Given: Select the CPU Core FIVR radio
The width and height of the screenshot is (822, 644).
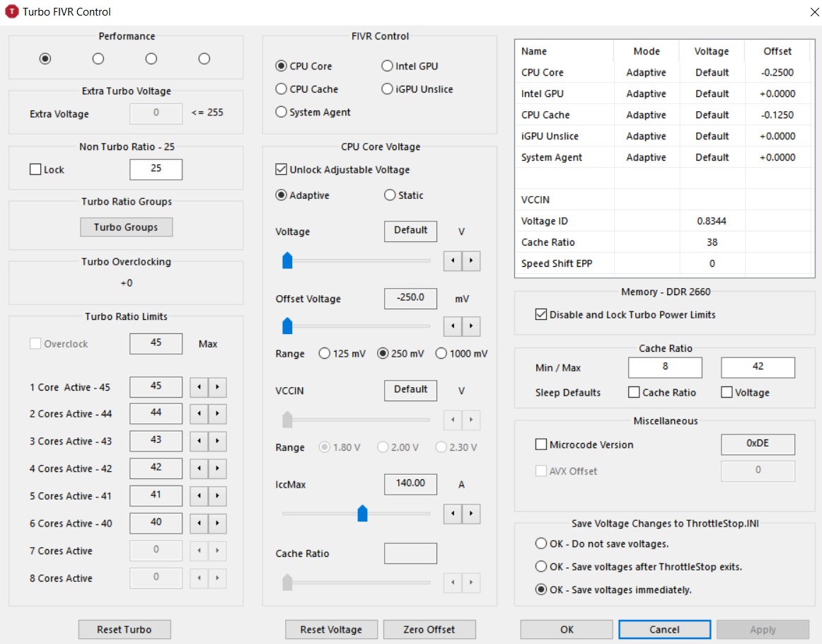Looking at the screenshot, I should pos(281,66).
